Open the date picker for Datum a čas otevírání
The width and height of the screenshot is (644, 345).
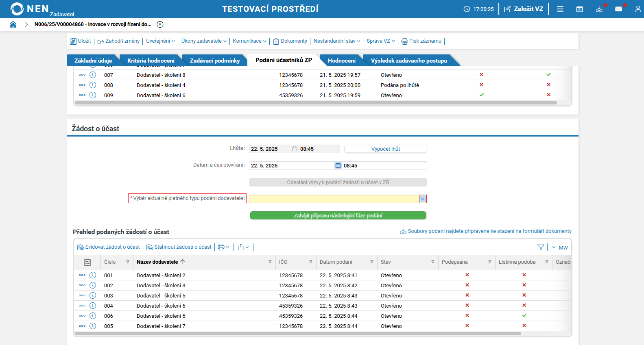pyautogui.click(x=338, y=165)
